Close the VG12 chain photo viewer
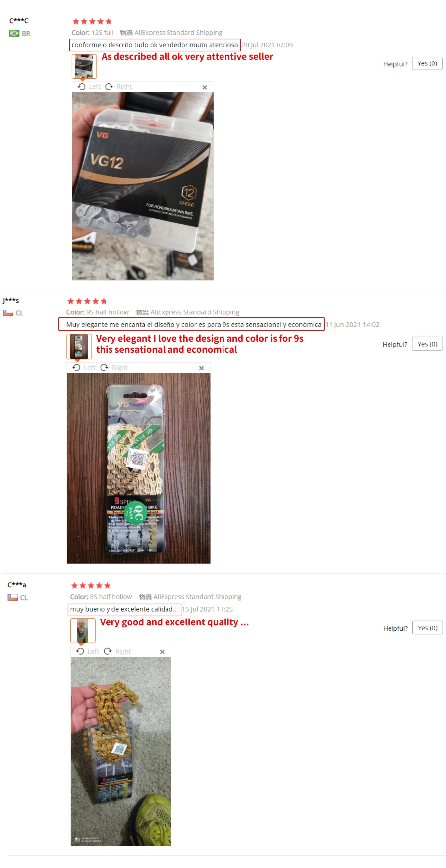 [205, 87]
